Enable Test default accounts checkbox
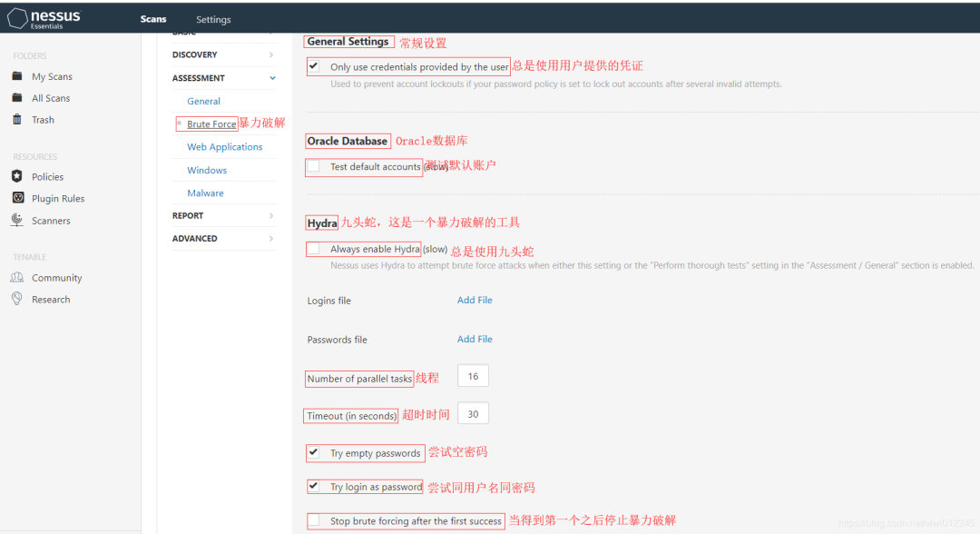The width and height of the screenshot is (980, 534). 314,166
